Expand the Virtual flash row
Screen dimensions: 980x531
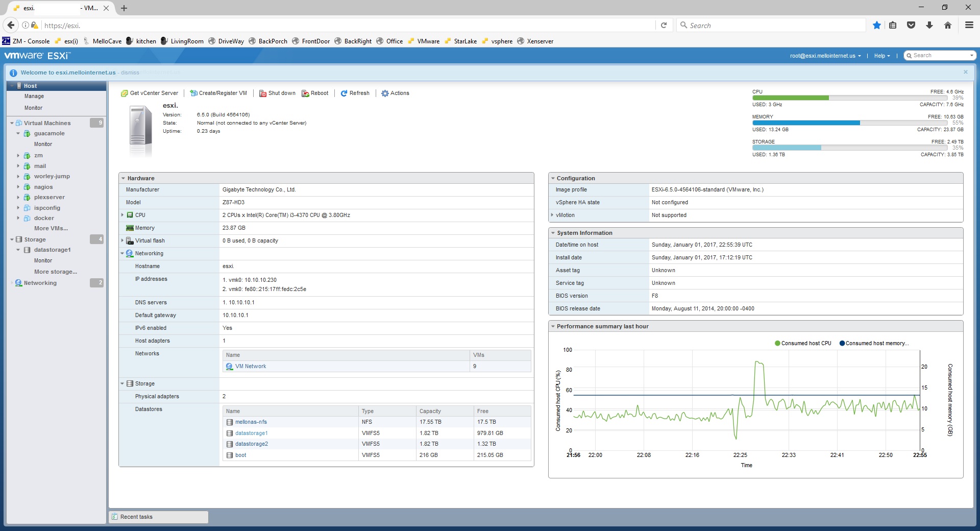tap(122, 240)
